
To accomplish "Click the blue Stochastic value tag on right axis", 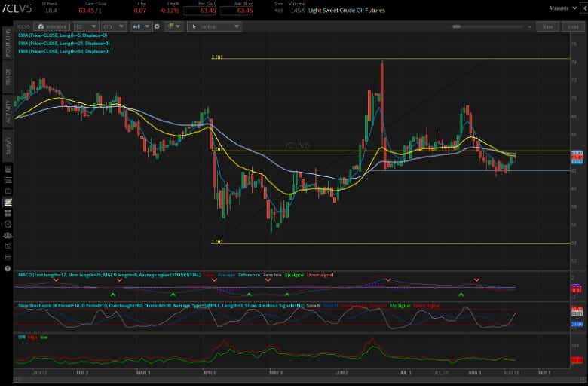I will point(577,324).
